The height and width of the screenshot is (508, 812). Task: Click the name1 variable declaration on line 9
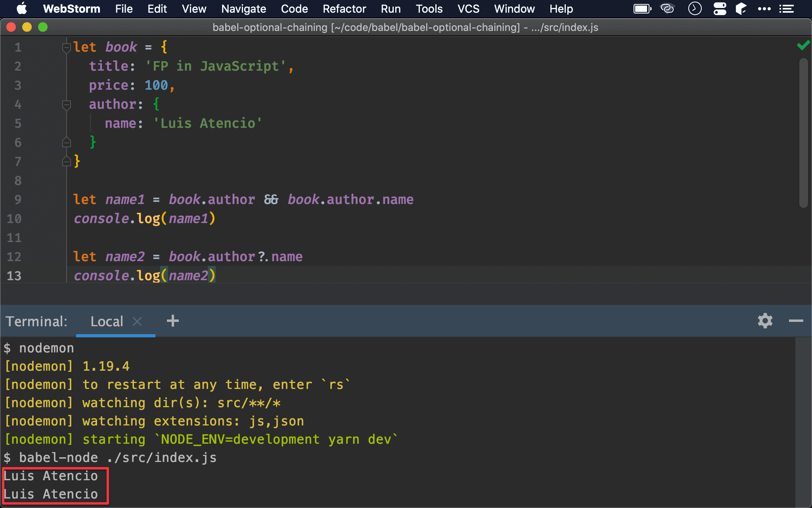click(x=125, y=199)
